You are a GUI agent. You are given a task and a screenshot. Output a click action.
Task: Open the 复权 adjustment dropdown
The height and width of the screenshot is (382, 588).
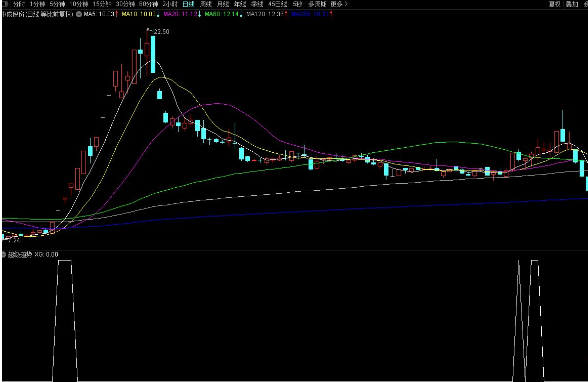click(555, 4)
